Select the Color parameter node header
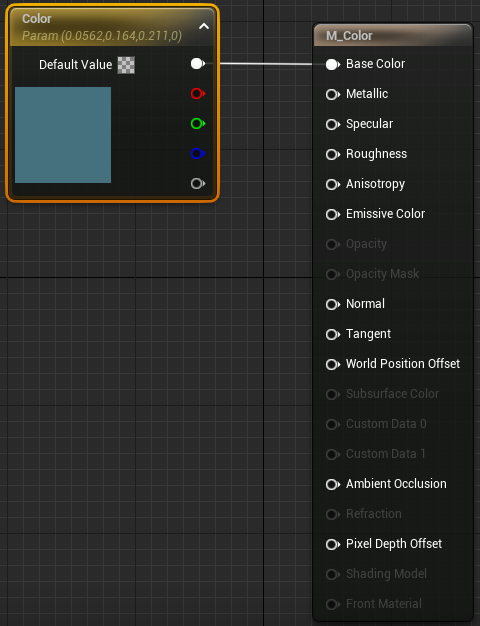Image resolution: width=480 pixels, height=626 pixels. pos(113,27)
